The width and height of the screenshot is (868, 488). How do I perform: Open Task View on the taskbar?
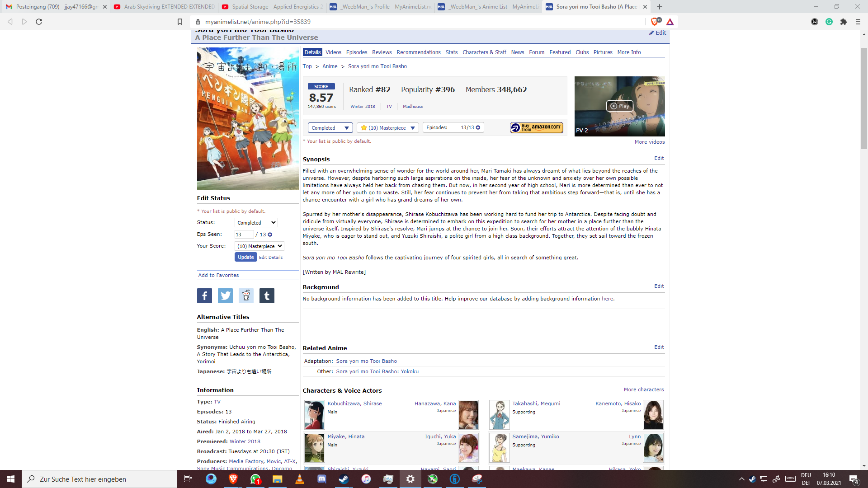point(188,479)
